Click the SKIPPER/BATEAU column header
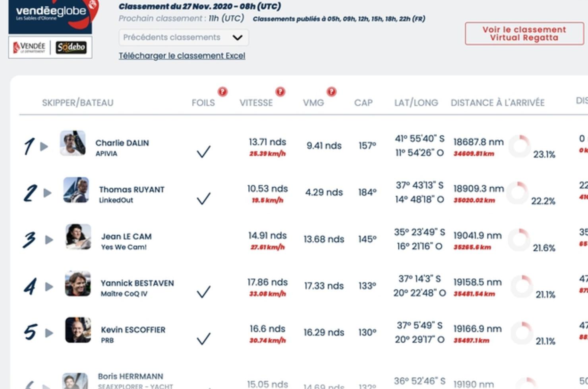 (x=77, y=103)
